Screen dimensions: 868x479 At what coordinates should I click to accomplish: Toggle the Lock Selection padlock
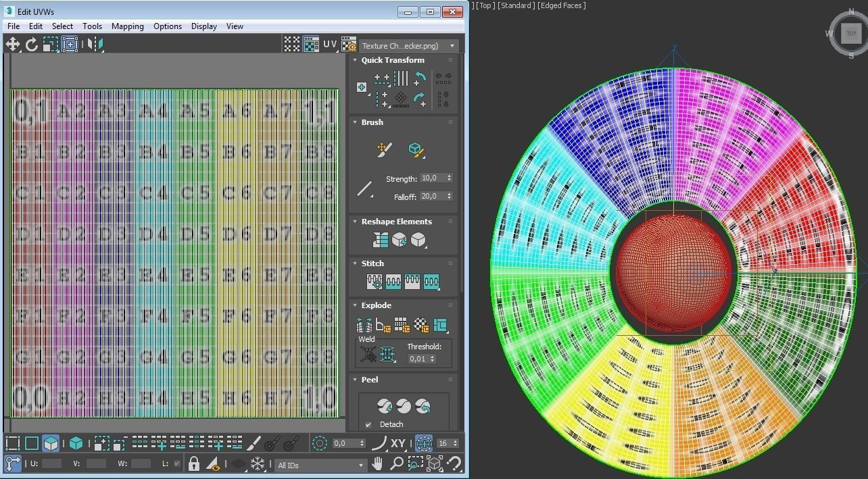(x=194, y=463)
